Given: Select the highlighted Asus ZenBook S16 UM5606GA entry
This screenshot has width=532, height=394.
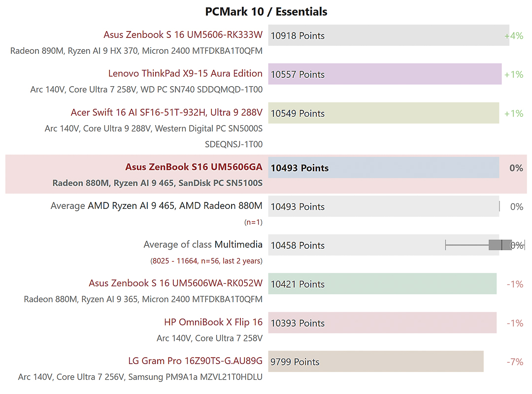Looking at the screenshot, I should click(x=194, y=167).
